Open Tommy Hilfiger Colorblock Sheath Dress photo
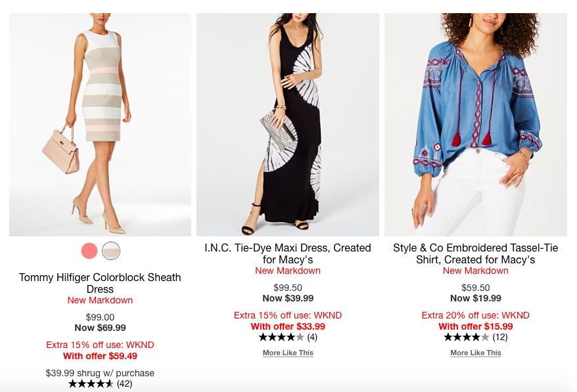The image size is (577, 392). pos(100,125)
